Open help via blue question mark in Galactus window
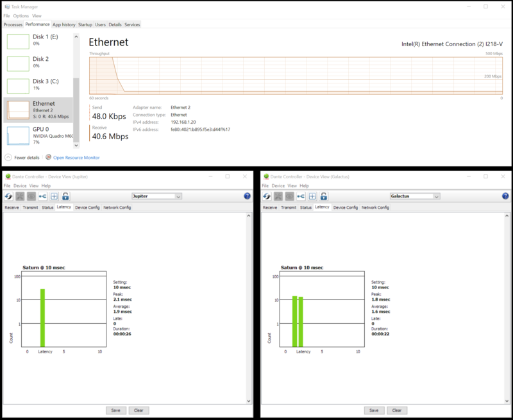This screenshot has height=420, width=513. coord(506,196)
